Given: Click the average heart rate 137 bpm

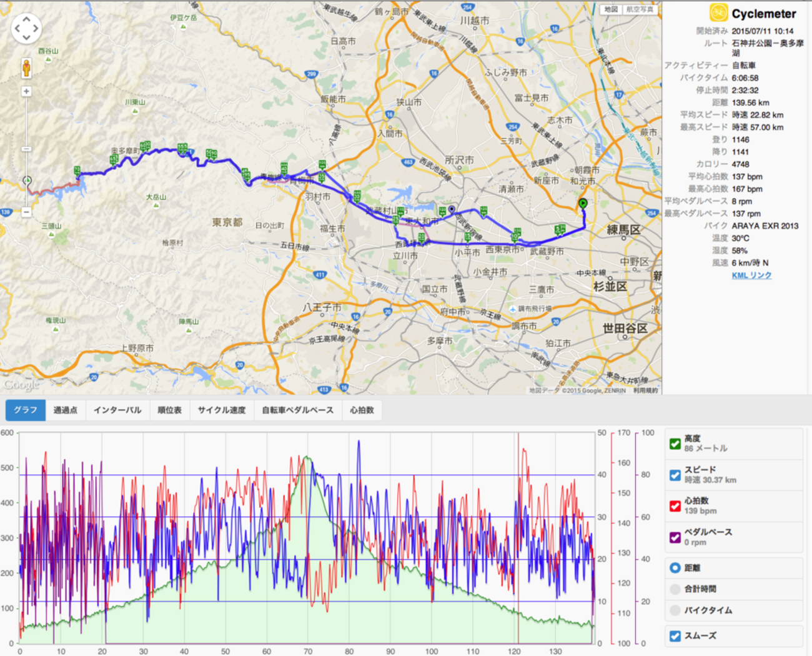Looking at the screenshot, I should click(747, 177).
